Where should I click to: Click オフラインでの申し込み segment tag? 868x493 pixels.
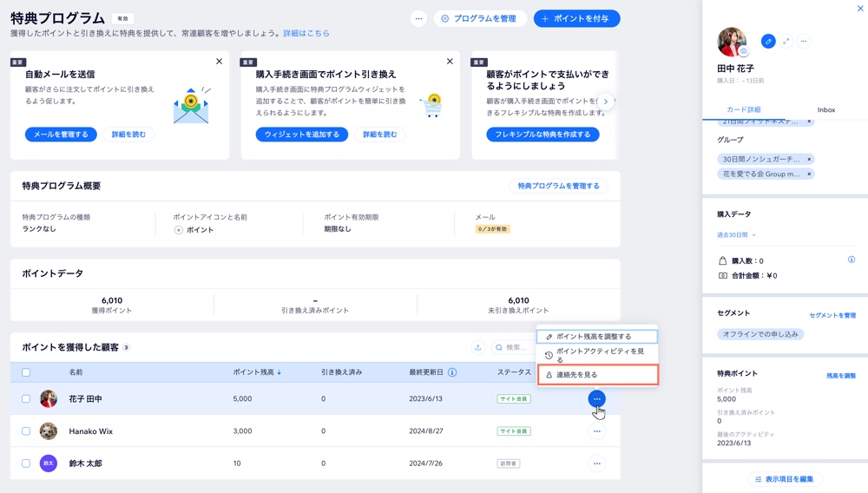point(760,334)
